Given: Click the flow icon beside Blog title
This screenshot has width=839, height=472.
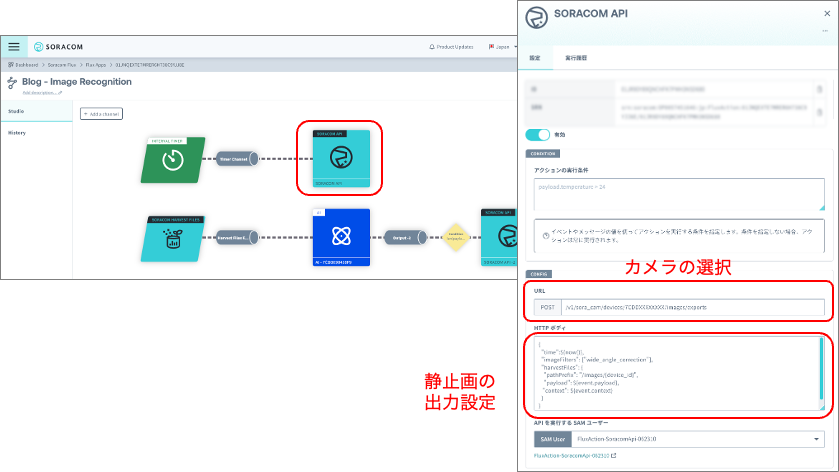Looking at the screenshot, I should [x=12, y=82].
